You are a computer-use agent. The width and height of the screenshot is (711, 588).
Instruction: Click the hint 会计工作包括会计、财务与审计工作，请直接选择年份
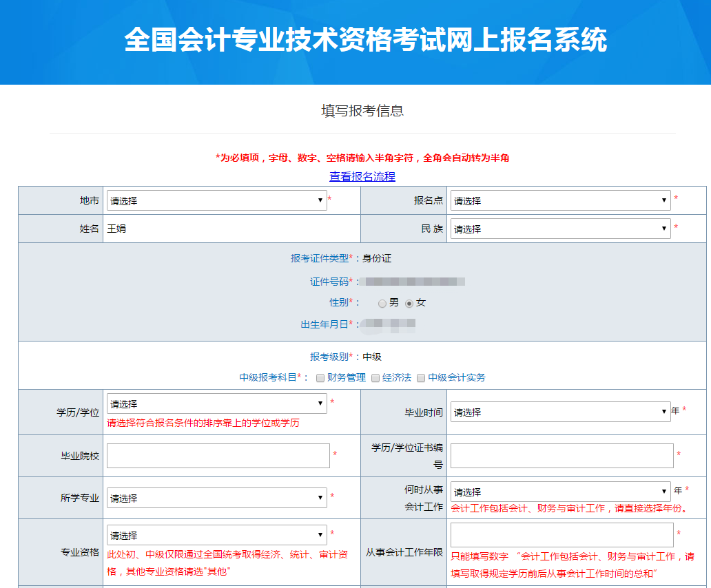point(570,508)
